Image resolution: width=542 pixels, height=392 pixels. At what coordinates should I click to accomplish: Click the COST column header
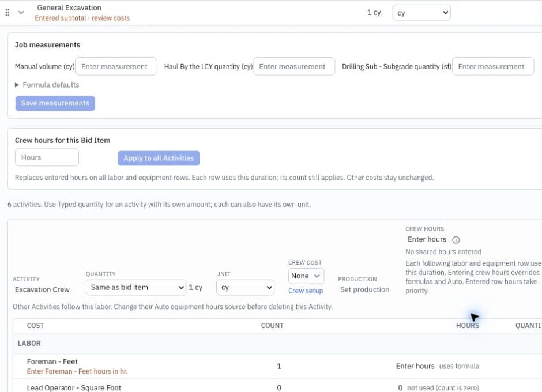click(x=35, y=326)
